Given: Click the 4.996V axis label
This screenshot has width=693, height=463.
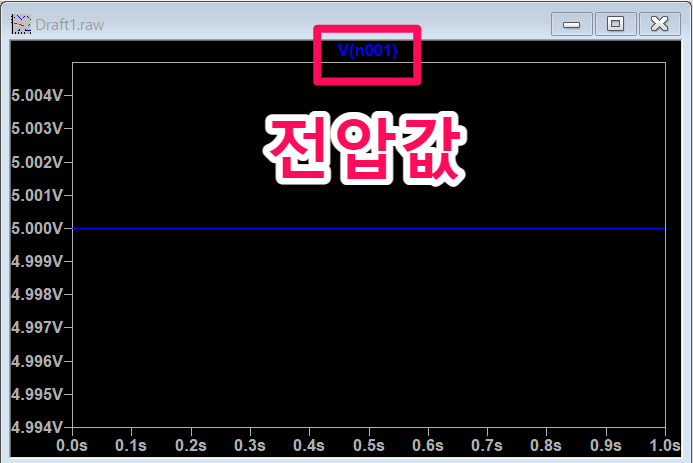Looking at the screenshot, I should [x=37, y=361].
